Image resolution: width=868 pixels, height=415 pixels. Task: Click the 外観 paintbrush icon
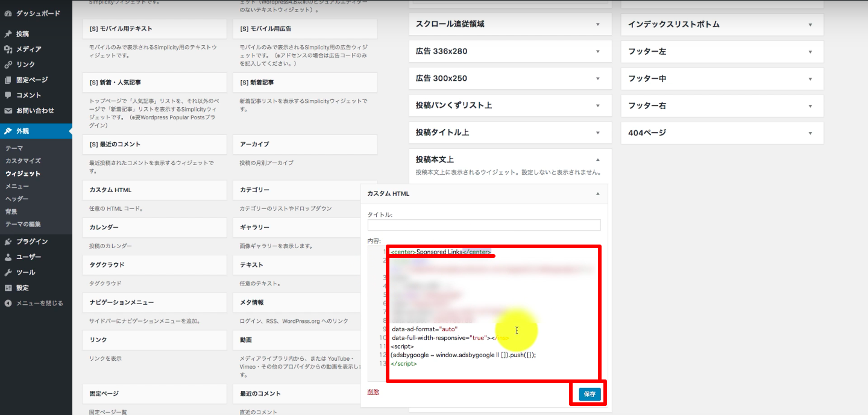point(8,131)
